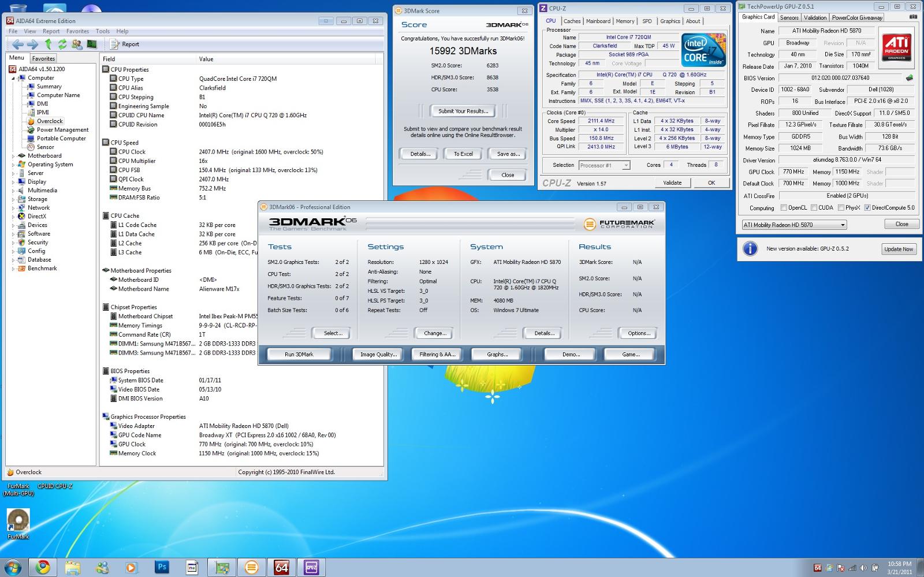Open Google Chrome from taskbar
The width and height of the screenshot is (924, 577).
(x=43, y=567)
